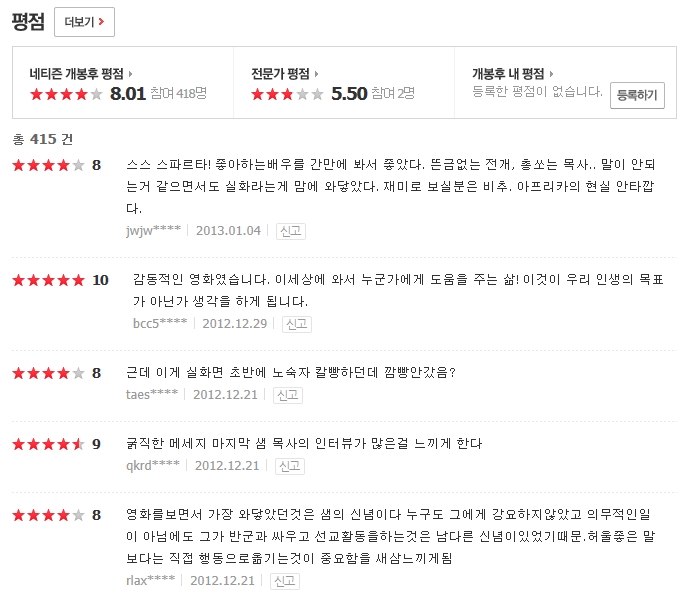683x601 pixels.
Task: Expand the 개봉후 내 평점 arrow
Action: [552, 74]
